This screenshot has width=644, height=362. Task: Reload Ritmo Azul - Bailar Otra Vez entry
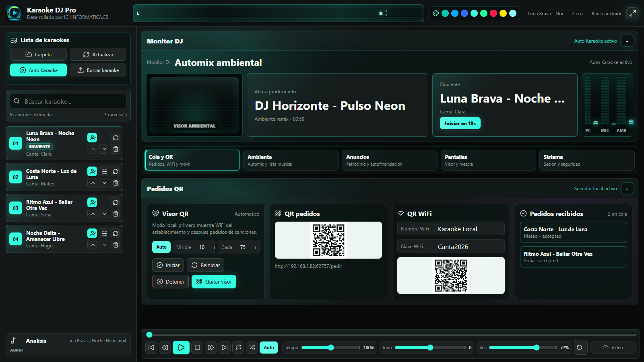point(116,202)
